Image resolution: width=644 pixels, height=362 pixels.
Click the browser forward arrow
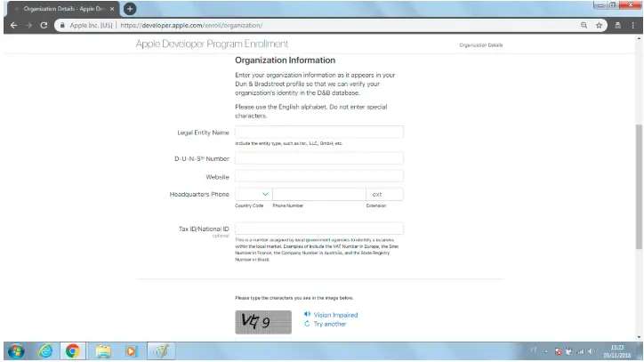click(28, 26)
